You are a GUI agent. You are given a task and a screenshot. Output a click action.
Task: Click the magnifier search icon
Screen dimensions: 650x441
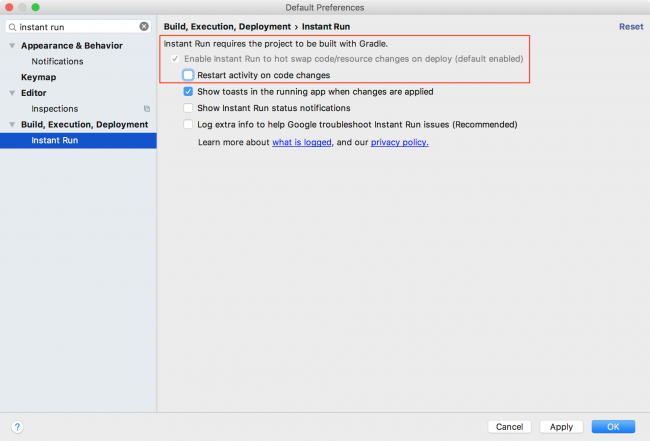click(x=12, y=27)
